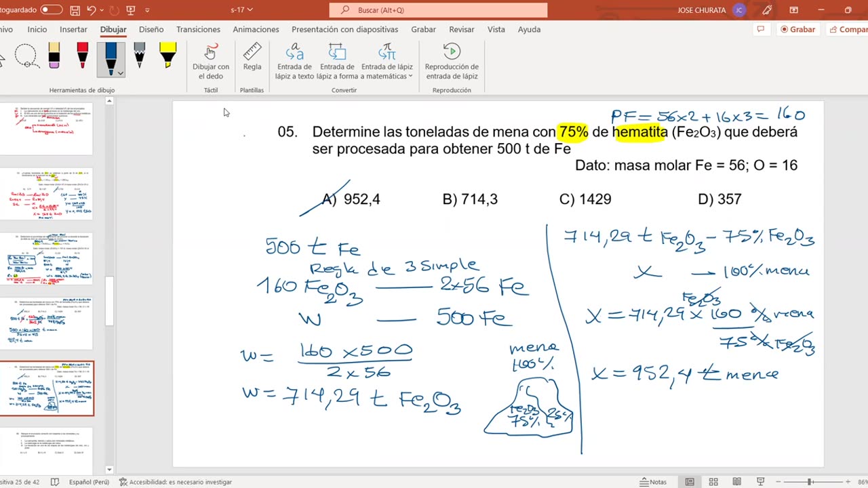Click highlighted 75% text

[573, 132]
